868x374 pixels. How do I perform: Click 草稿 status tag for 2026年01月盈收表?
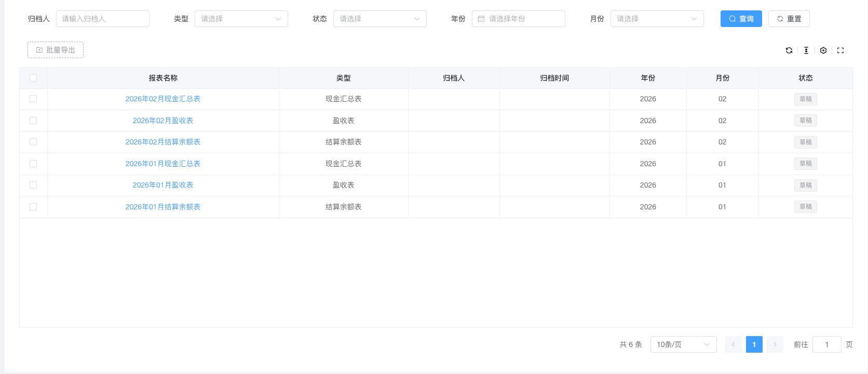click(x=806, y=185)
